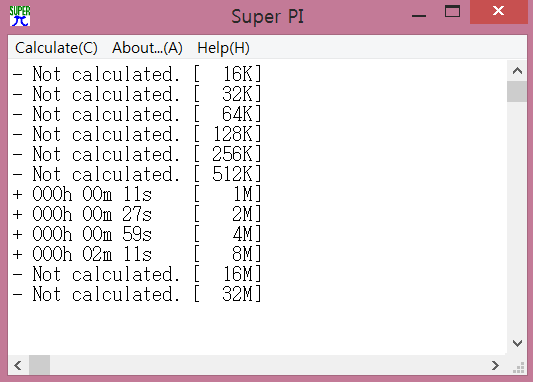The image size is (533, 382).
Task: Click the vertical scrollbar up arrow
Action: [517, 71]
